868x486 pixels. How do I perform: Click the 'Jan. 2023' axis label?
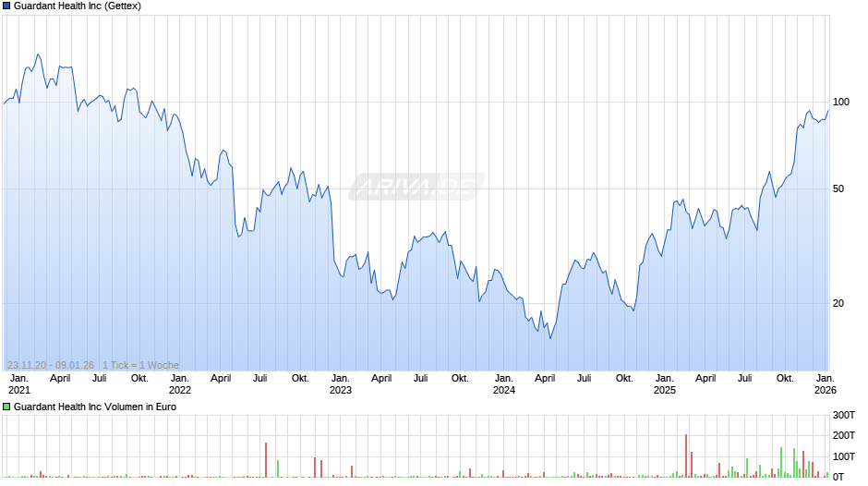click(341, 384)
